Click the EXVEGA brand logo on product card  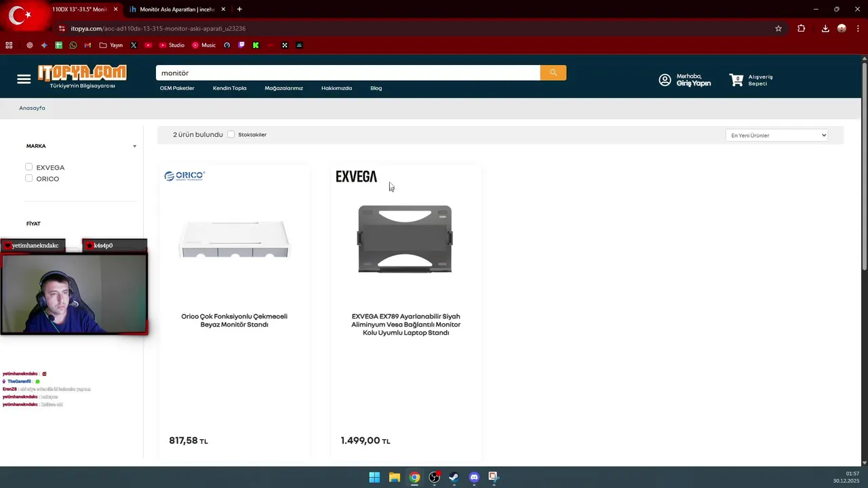point(356,176)
